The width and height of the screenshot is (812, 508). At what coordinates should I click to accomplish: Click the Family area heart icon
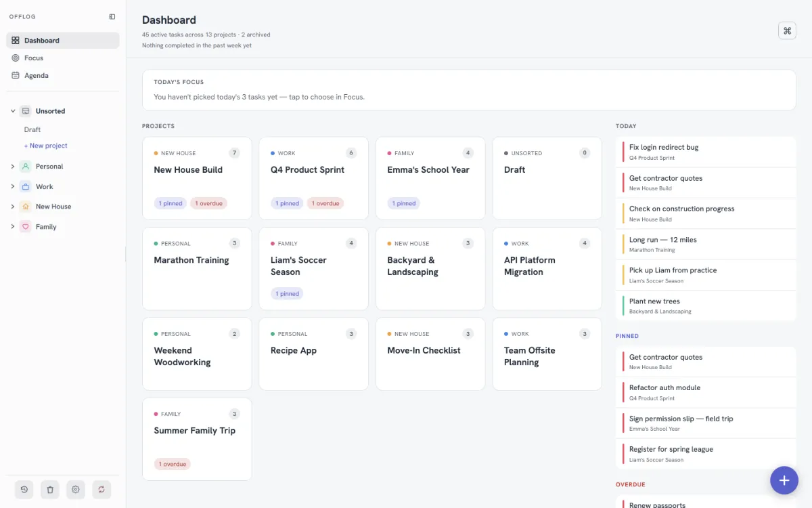[25, 227]
